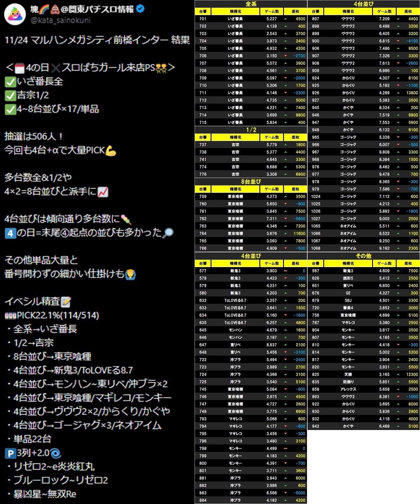Click the blue P parking emoji
This screenshot has height=504, width=420.
(x=10, y=453)
